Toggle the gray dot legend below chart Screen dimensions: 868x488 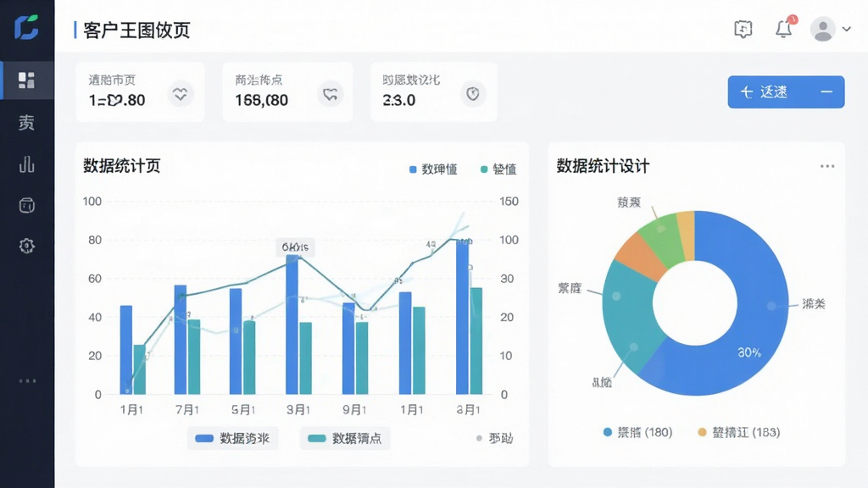[494, 438]
